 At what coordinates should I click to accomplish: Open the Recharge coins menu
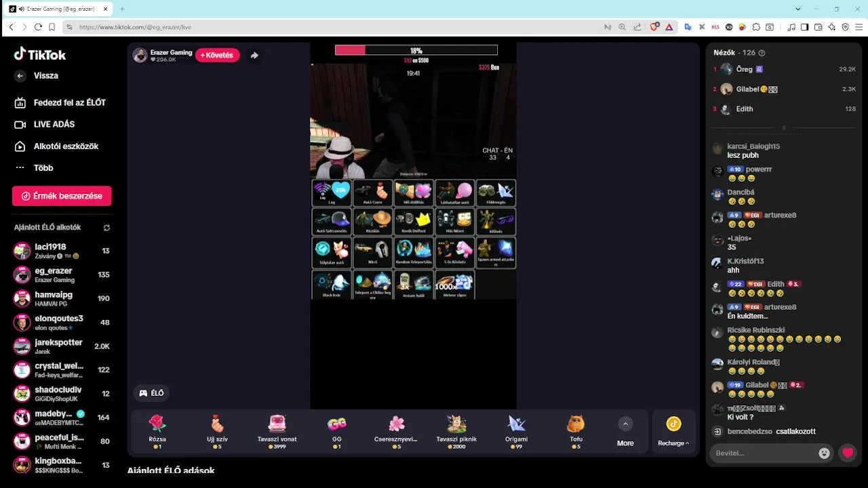[673, 432]
